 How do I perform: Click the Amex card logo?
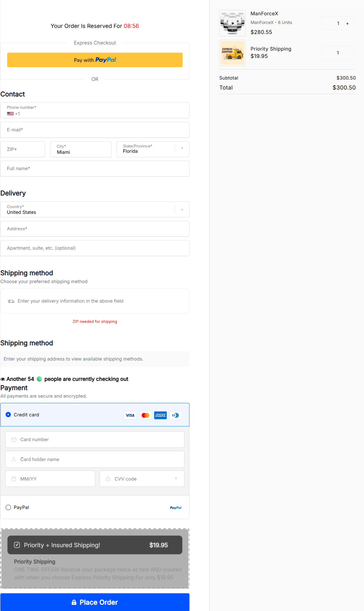tap(160, 415)
